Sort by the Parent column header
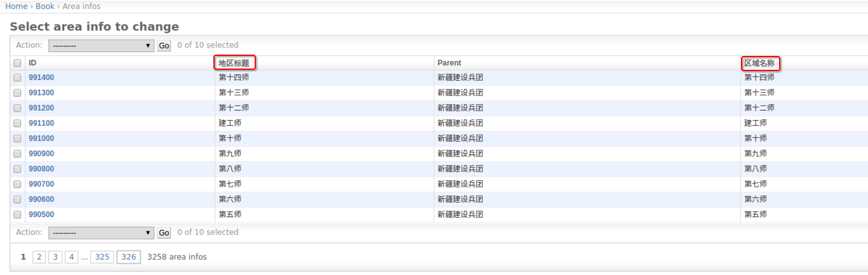The width and height of the screenshot is (868, 275). (x=450, y=63)
